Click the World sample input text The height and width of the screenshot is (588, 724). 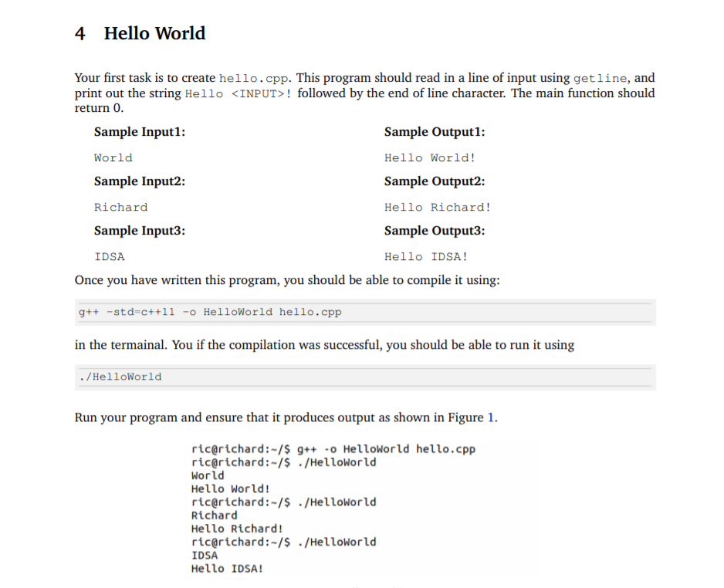pos(113,157)
